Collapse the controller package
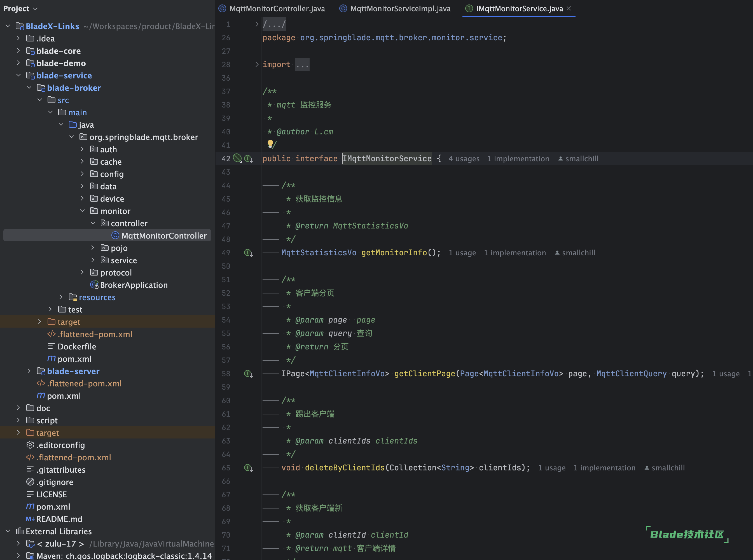Viewport: 753px width, 560px height. pyautogui.click(x=92, y=223)
